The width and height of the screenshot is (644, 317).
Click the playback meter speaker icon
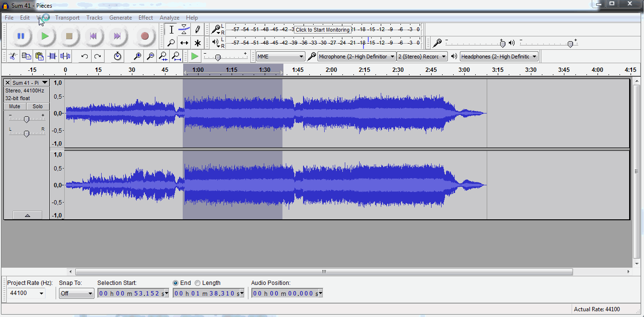215,43
